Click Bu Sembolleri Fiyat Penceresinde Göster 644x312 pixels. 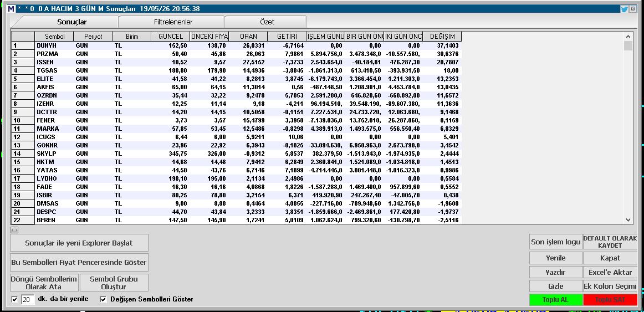[x=79, y=262]
